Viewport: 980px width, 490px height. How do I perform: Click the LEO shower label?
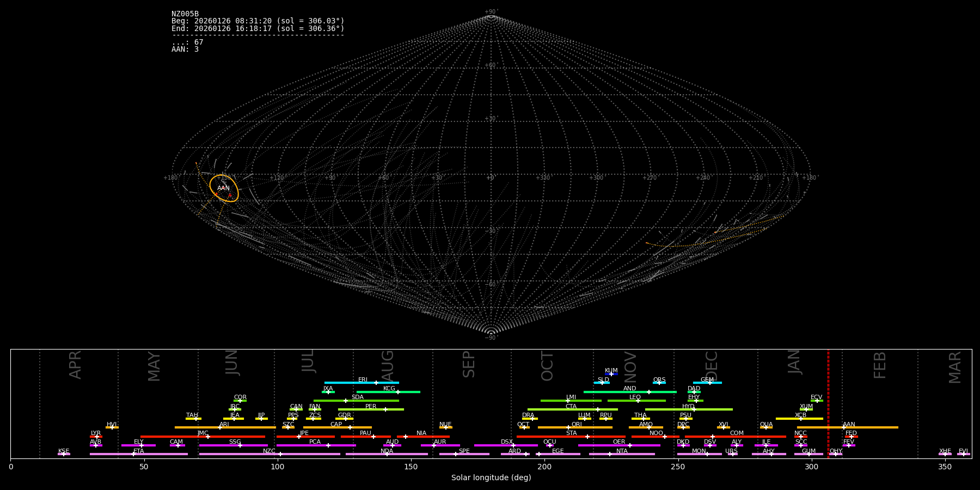[635, 397]
